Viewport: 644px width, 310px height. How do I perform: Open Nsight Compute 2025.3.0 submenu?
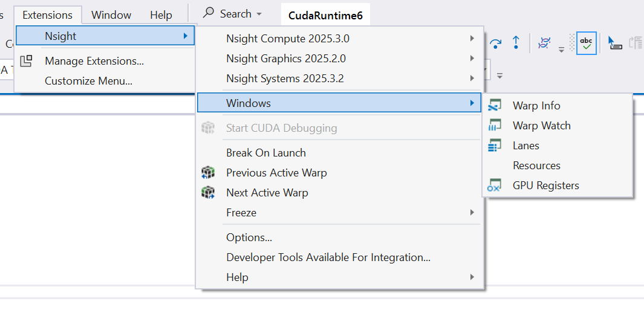[x=339, y=39]
